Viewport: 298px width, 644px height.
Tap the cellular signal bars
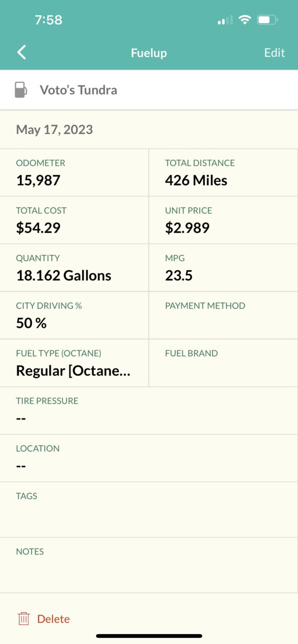[x=225, y=20]
